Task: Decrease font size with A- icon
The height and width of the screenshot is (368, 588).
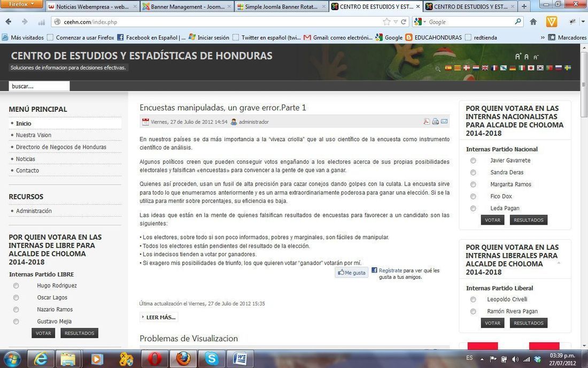Action: click(536, 57)
